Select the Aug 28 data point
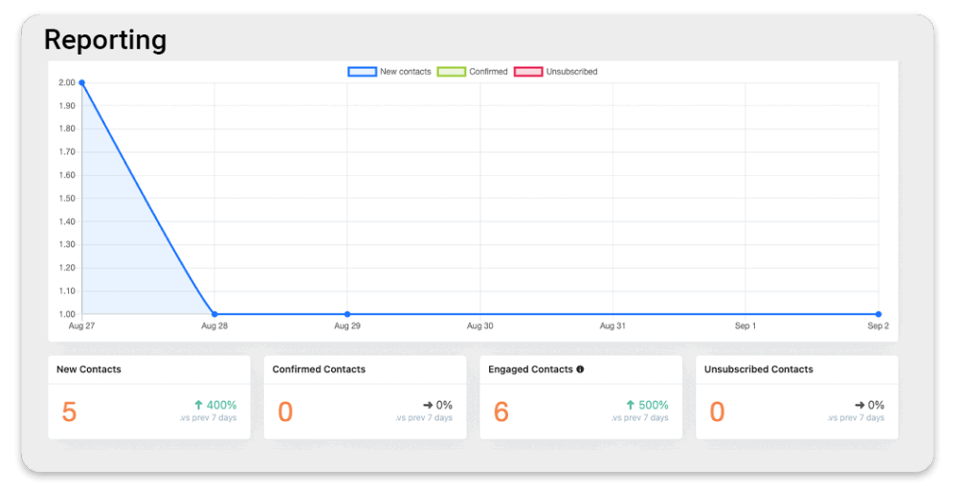This screenshot has width=980, height=490. [x=214, y=314]
